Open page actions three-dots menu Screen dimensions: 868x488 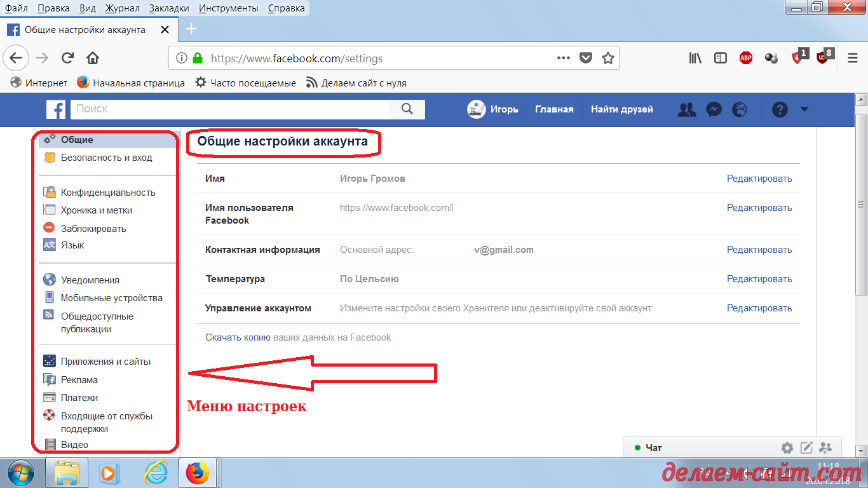[x=564, y=58]
